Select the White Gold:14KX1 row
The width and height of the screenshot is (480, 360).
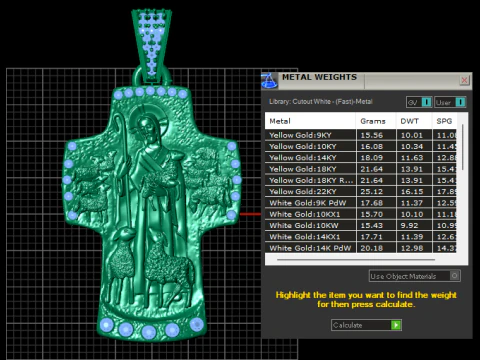click(x=361, y=237)
